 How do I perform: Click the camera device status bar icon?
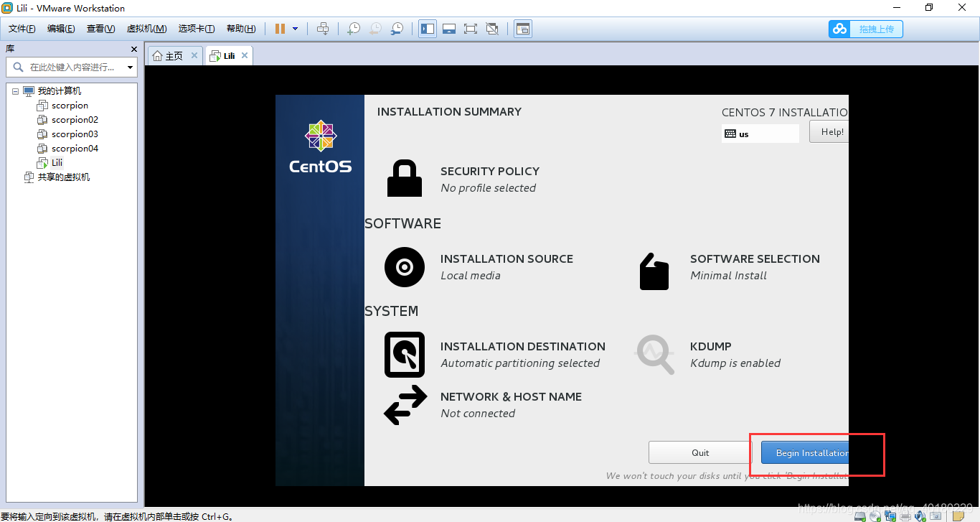coord(936,516)
